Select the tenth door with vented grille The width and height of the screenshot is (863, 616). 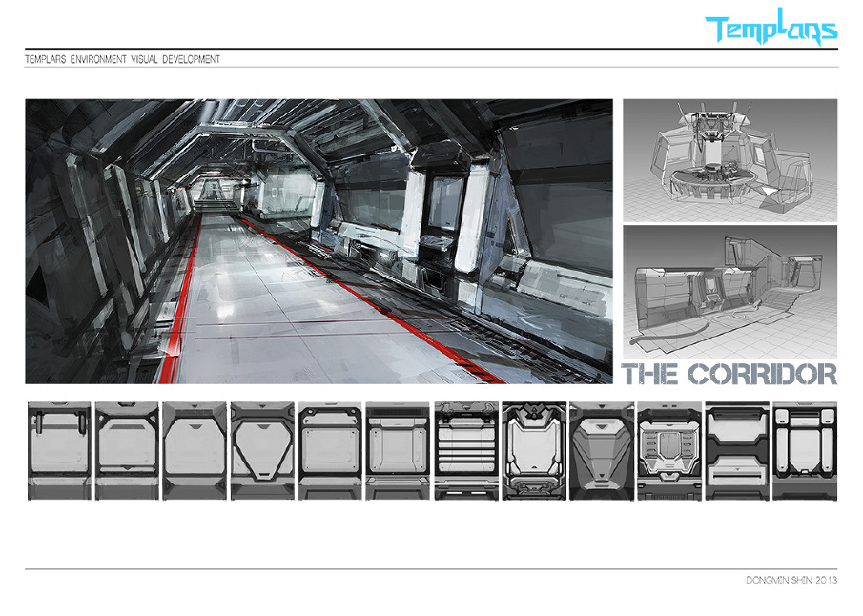tap(668, 450)
